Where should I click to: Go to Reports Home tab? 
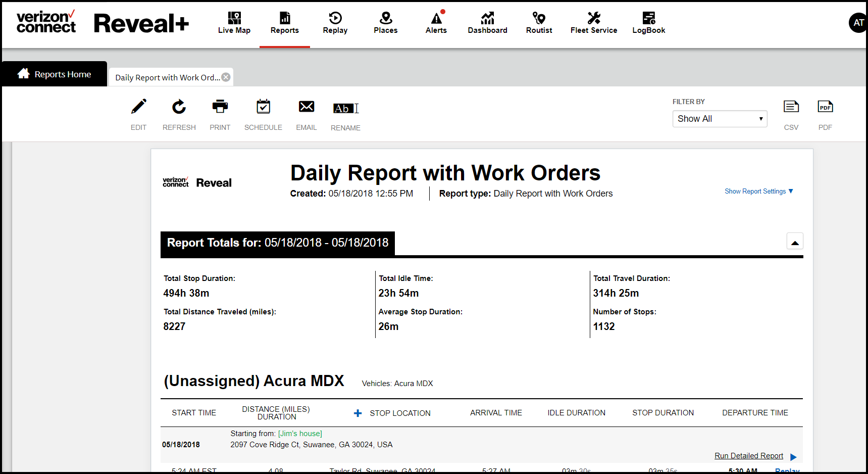click(x=55, y=74)
